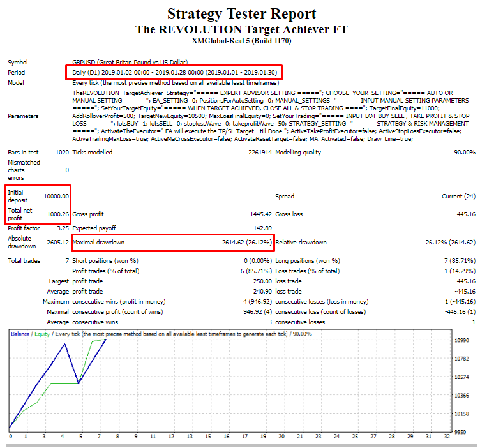
Task: Click 'XMGlobal-Real 5 (Build 1170)' text
Action: [241, 41]
